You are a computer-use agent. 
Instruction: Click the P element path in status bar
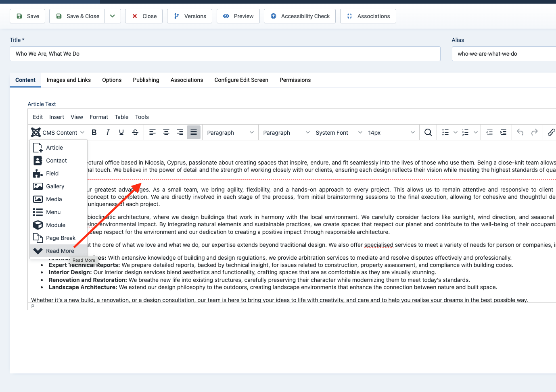[x=33, y=307]
